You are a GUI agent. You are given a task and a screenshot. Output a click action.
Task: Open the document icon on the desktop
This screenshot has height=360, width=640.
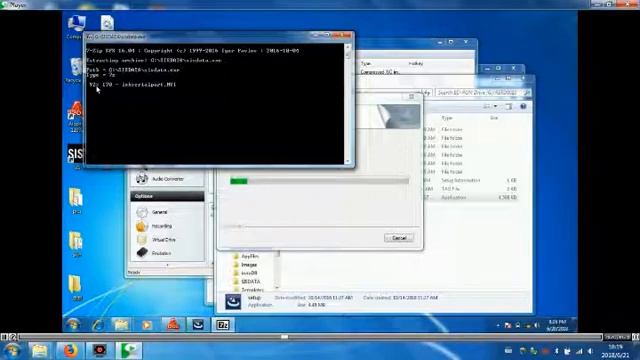[107, 23]
